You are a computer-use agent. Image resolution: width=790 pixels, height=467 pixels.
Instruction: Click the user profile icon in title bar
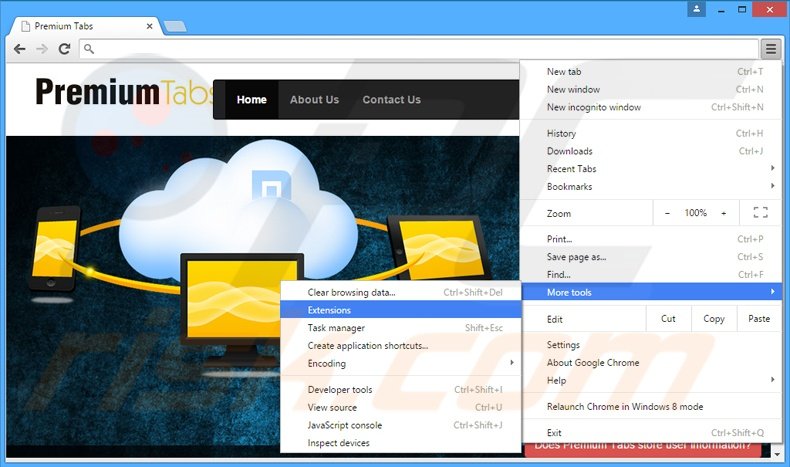[x=696, y=9]
